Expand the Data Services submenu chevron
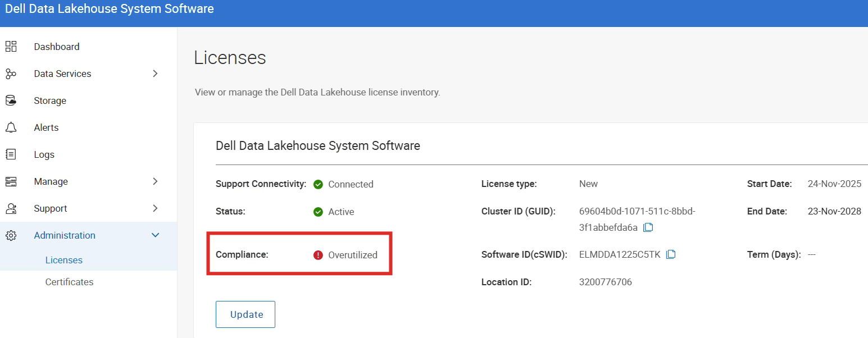This screenshot has width=868, height=338. click(156, 74)
